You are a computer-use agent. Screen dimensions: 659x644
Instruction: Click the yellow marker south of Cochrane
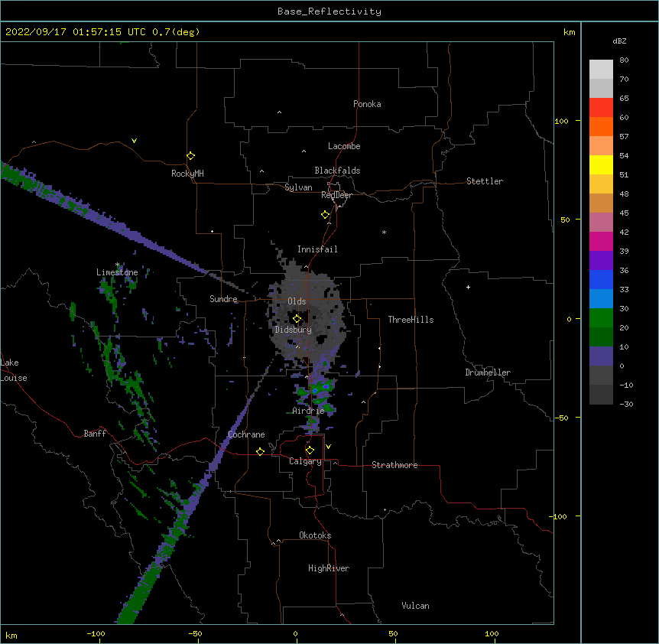[260, 451]
